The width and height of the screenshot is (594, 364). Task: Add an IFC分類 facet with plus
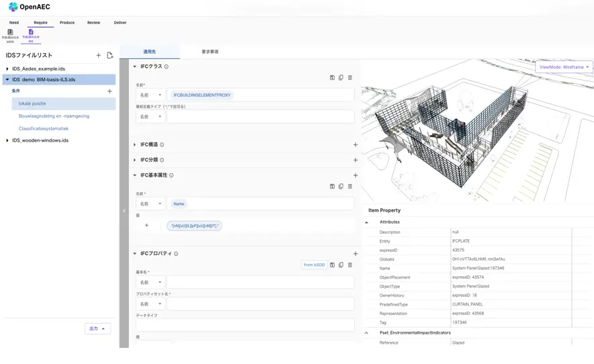coord(355,161)
